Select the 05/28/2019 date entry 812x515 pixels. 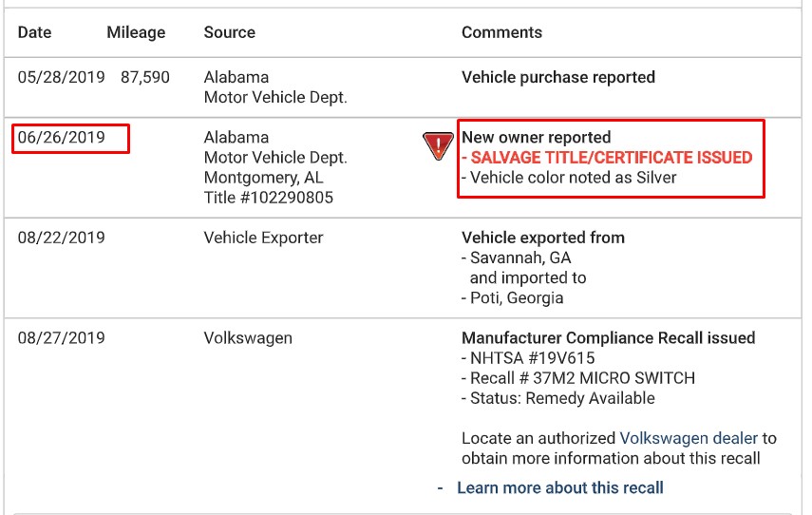pos(61,77)
